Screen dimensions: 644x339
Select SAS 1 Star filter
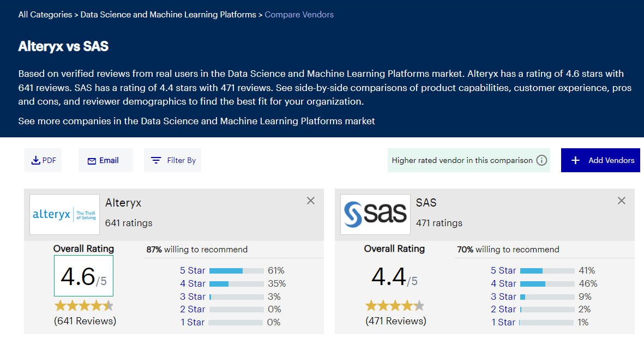pyautogui.click(x=503, y=323)
